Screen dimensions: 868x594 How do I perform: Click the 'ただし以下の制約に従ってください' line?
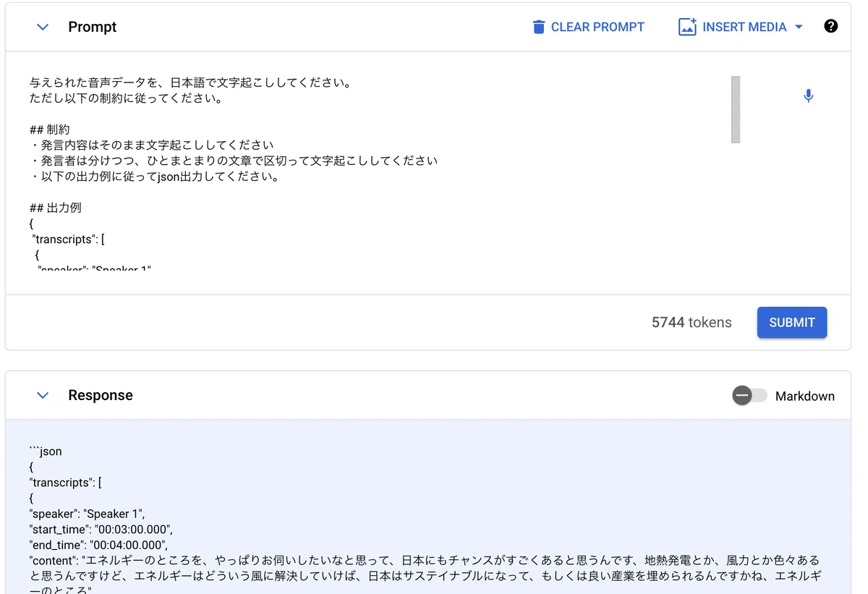126,98
